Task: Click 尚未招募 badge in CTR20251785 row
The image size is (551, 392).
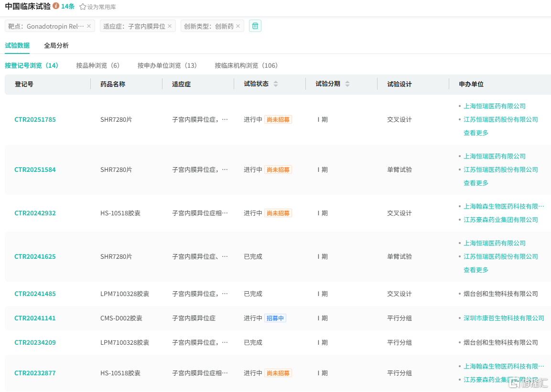Action: (278, 120)
